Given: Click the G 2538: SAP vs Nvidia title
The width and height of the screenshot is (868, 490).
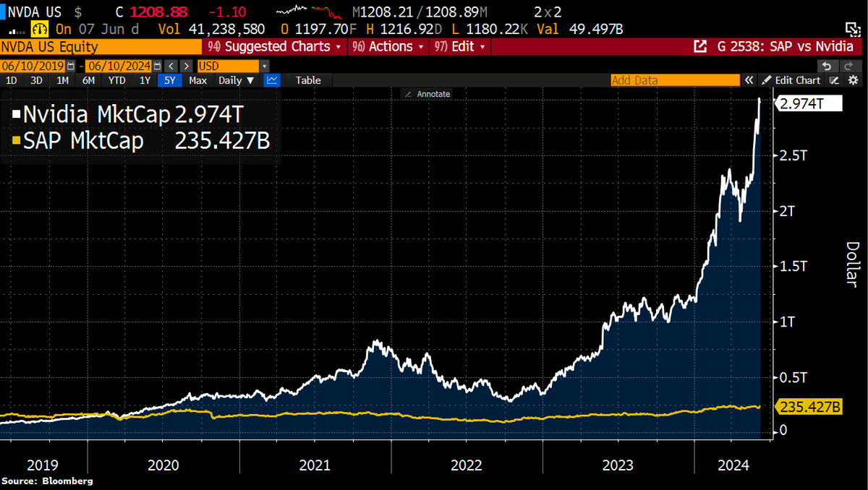Looking at the screenshot, I should (785, 47).
